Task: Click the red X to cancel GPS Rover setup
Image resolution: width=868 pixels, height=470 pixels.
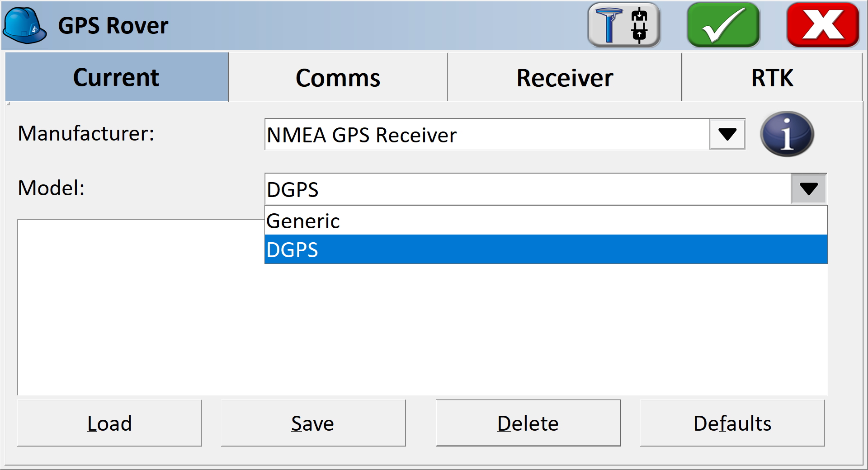Action: pos(822,25)
